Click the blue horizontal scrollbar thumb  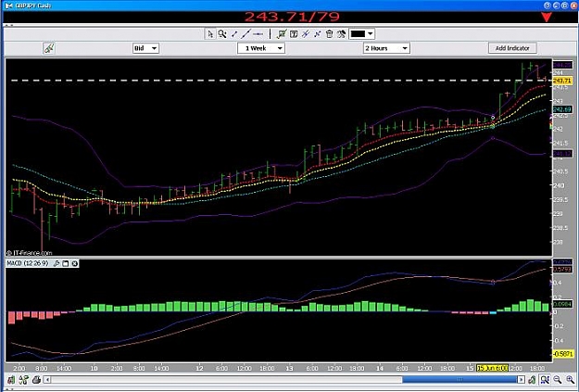(459, 379)
